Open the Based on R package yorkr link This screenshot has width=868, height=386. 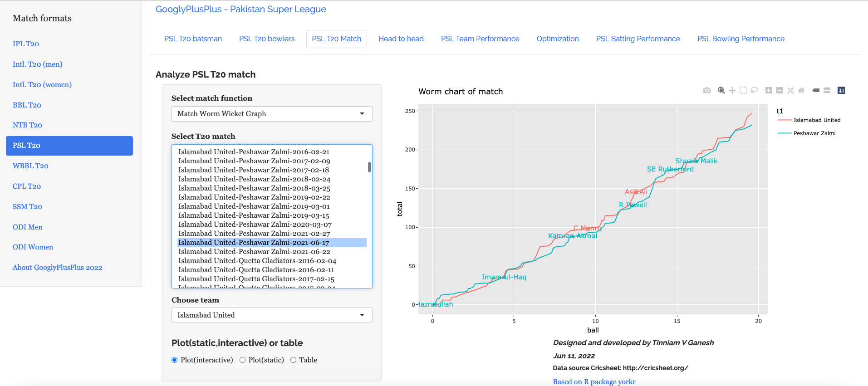click(593, 381)
